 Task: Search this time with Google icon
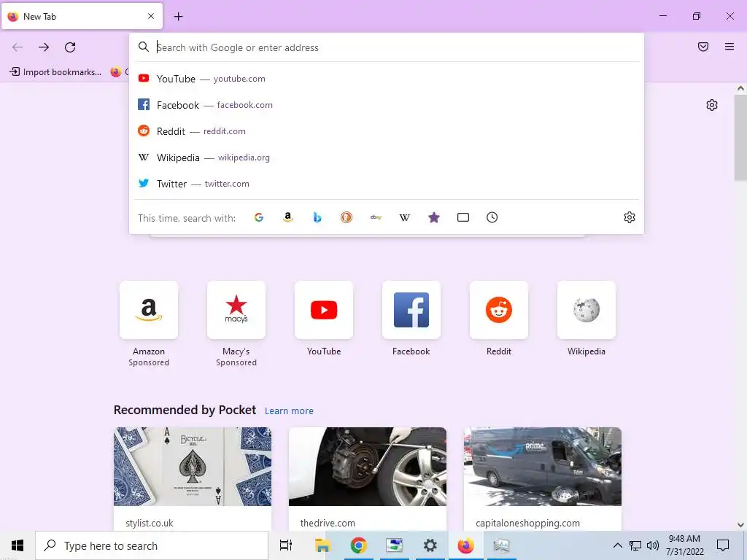pyautogui.click(x=259, y=217)
